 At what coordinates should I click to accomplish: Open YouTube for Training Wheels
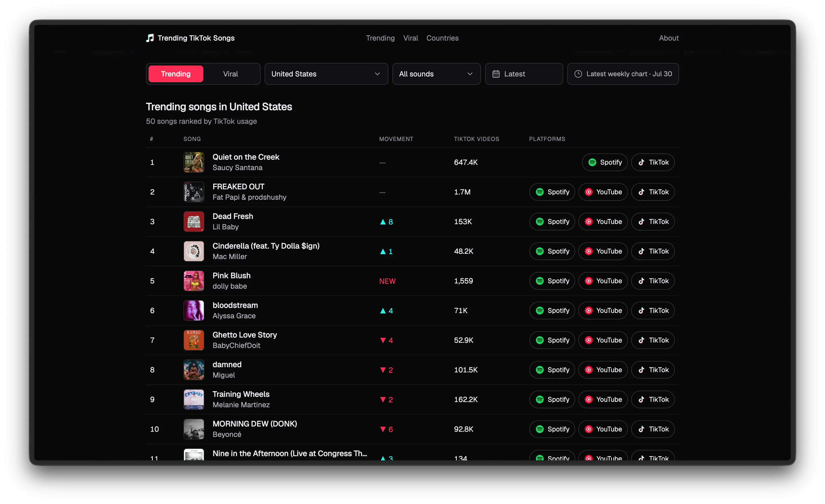(x=603, y=399)
